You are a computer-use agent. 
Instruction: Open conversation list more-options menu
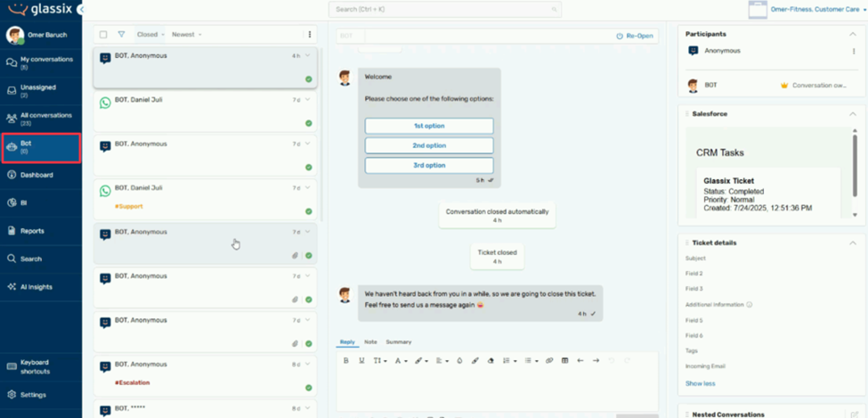pos(310,35)
